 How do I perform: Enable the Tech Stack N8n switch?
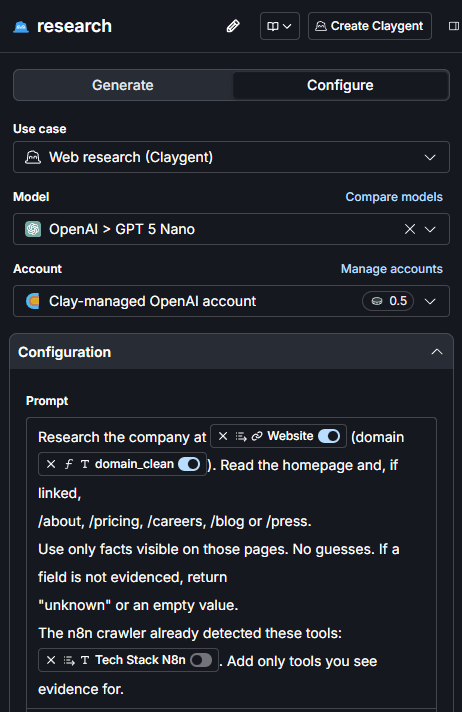pyautogui.click(x=201, y=660)
